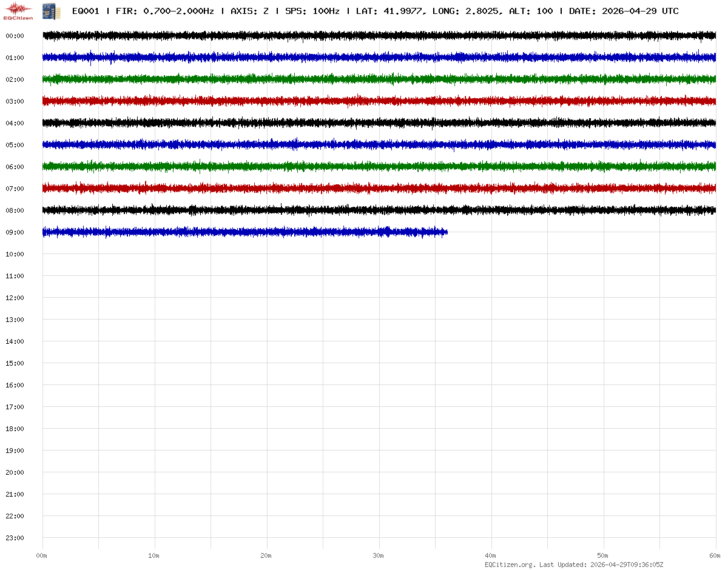The image size is (728, 570).
Task: Click the 10m label on the time axis
Action: (x=154, y=556)
